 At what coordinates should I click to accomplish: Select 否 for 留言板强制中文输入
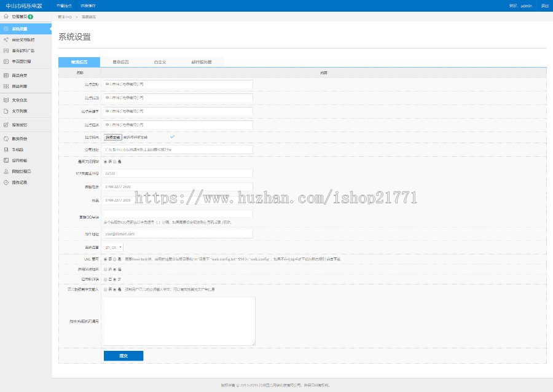[106, 289]
